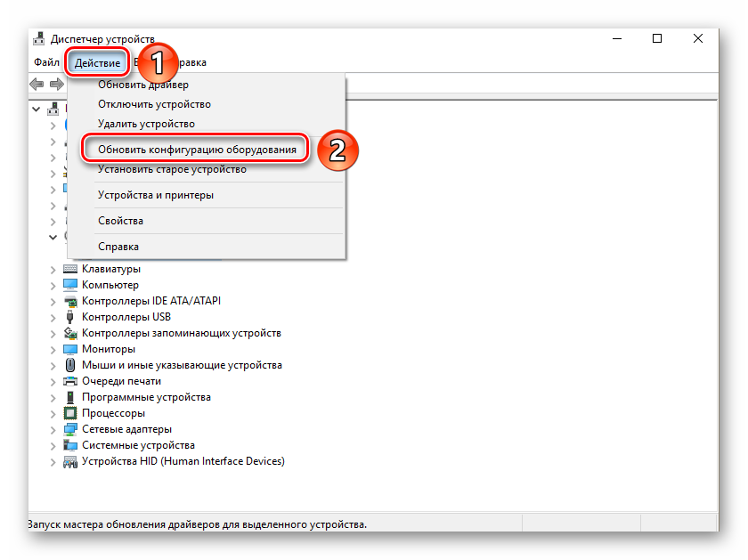Expand the Компьютер tree node
The image size is (748, 560).
(53, 285)
